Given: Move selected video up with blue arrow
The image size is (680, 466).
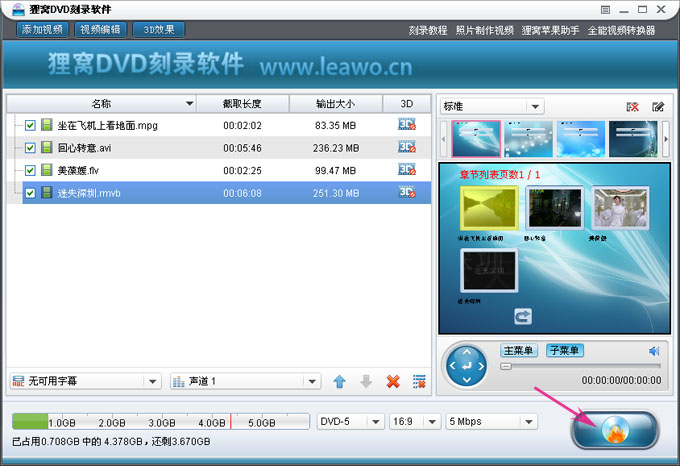Looking at the screenshot, I should (x=340, y=381).
